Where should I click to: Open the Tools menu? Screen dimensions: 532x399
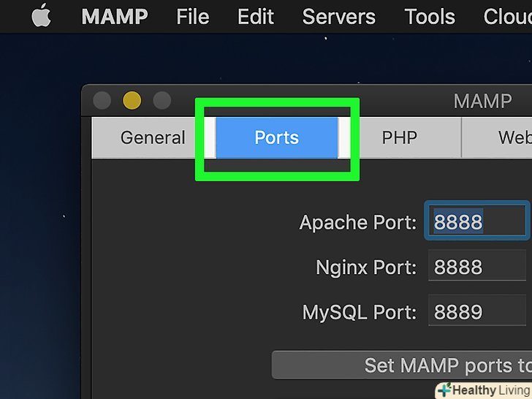[x=430, y=16]
